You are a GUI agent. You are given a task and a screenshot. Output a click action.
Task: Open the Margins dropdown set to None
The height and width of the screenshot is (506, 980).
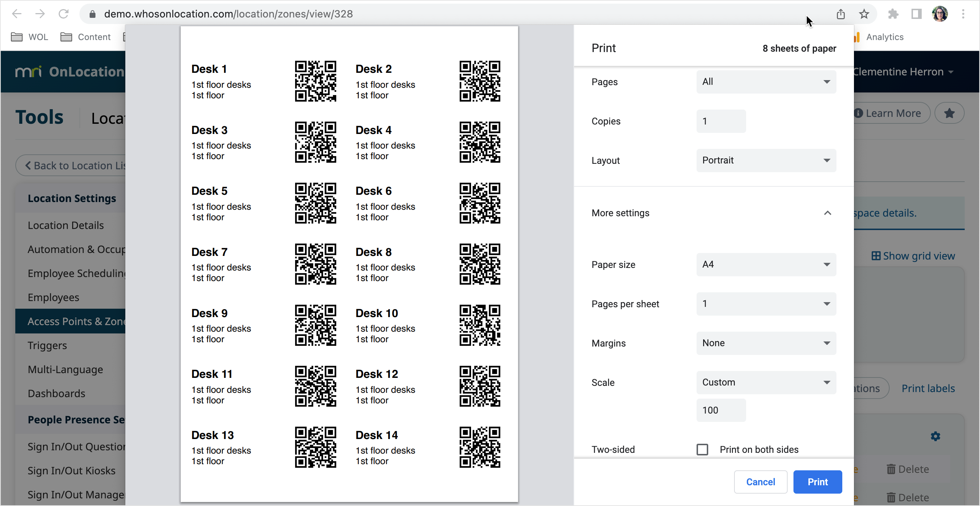(766, 343)
